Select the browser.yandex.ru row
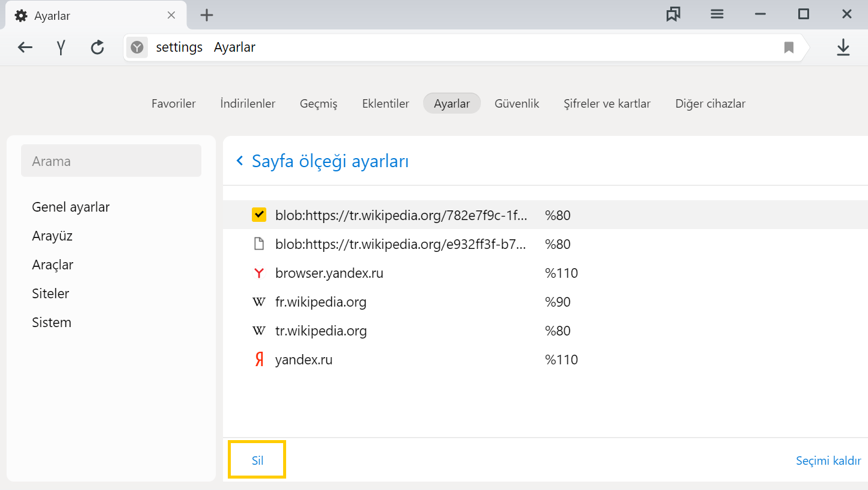Image resolution: width=868 pixels, height=490 pixels. tap(545, 273)
